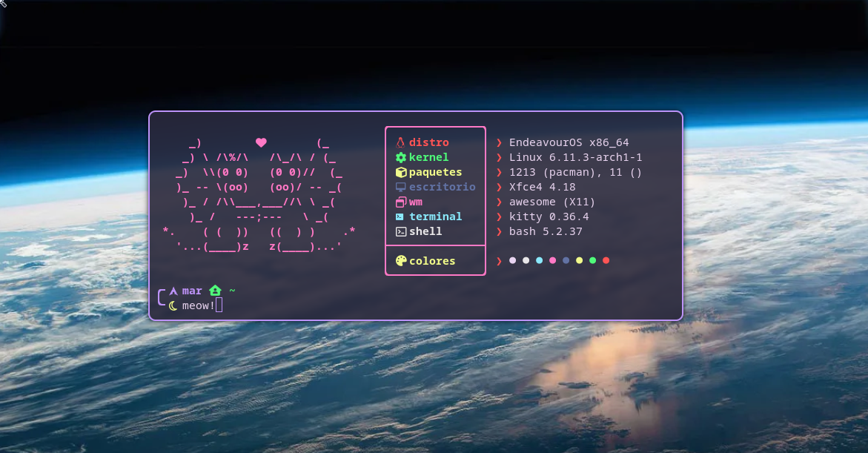Click the 'Linux 6.11.3-arch1-1' text
Image resolution: width=868 pixels, height=453 pixels.
pyautogui.click(x=576, y=157)
